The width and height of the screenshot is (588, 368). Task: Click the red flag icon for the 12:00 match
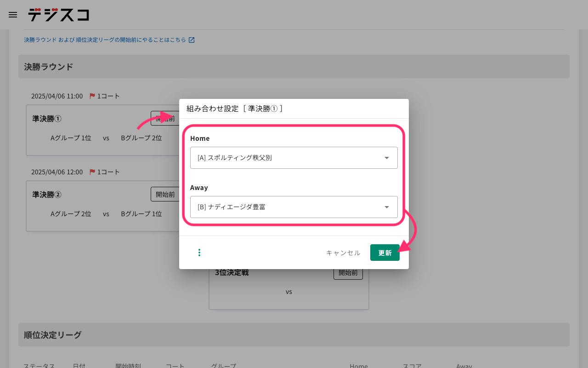92,172
